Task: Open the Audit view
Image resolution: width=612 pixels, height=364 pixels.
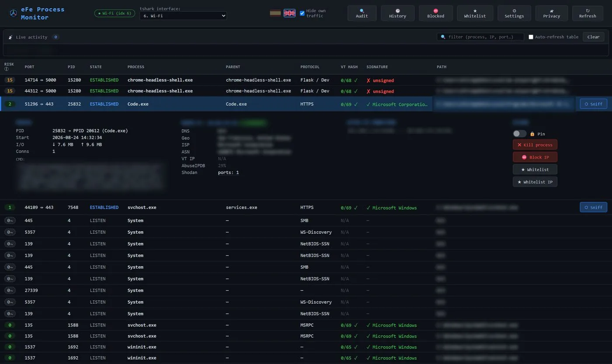Action: (362, 13)
